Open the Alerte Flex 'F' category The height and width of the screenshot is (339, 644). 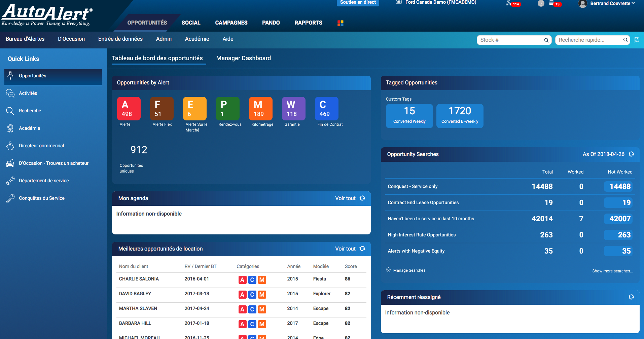point(162,109)
